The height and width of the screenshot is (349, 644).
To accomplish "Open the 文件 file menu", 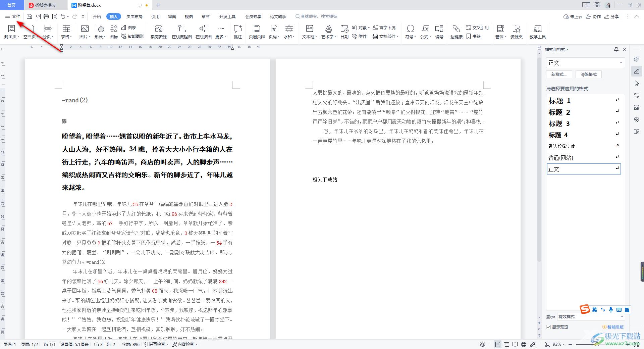I will (13, 16).
